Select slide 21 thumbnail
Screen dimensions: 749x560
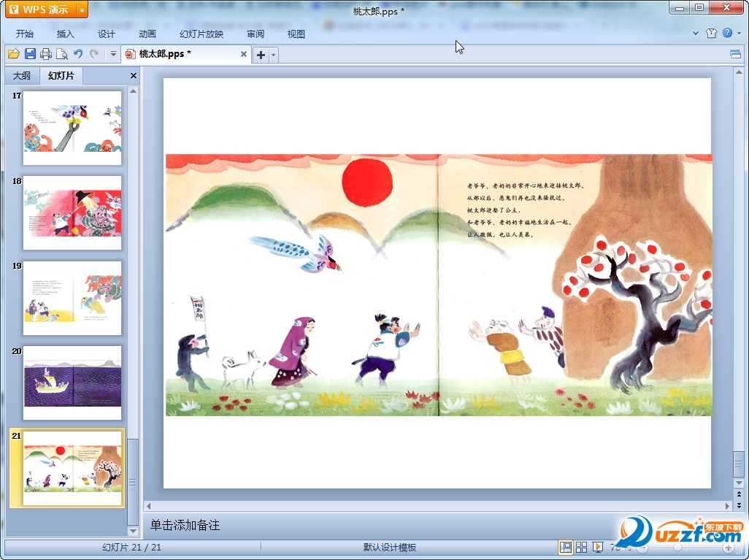coord(72,468)
